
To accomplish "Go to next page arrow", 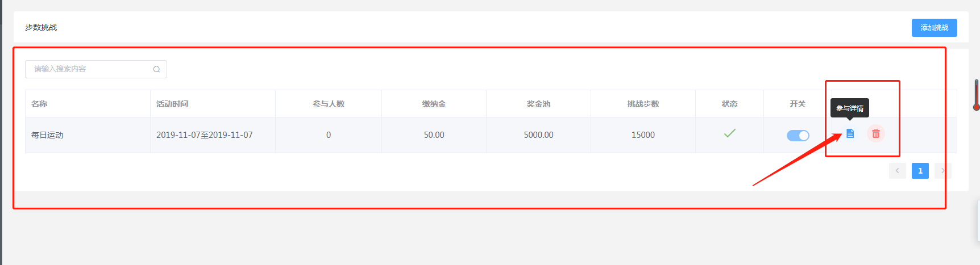I will [943, 171].
